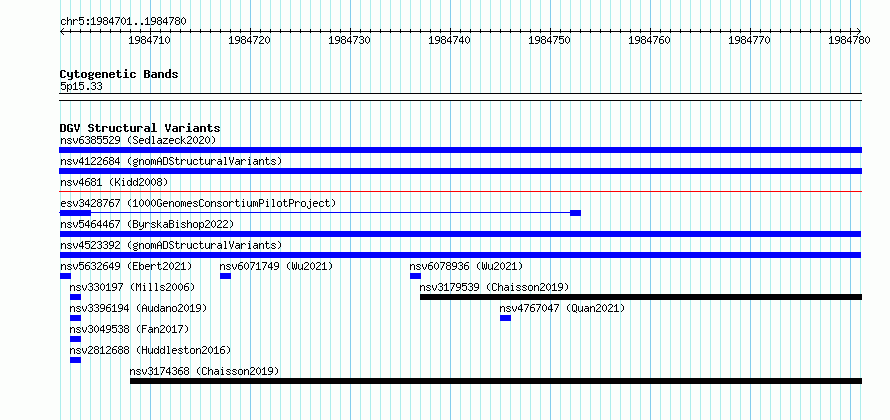This screenshot has width=890, height=420.
Task: Open nsv3049538 (Fan2017) label
Action: (x=129, y=329)
